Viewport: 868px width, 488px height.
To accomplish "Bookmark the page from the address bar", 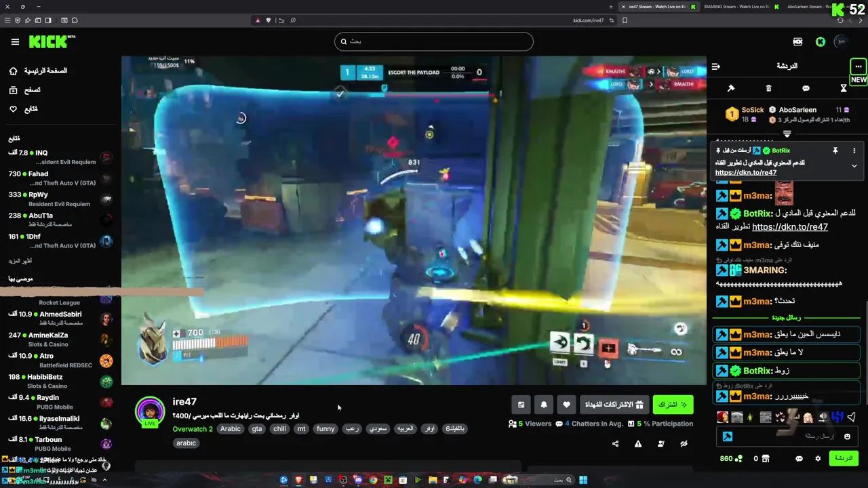I will click(x=625, y=20).
